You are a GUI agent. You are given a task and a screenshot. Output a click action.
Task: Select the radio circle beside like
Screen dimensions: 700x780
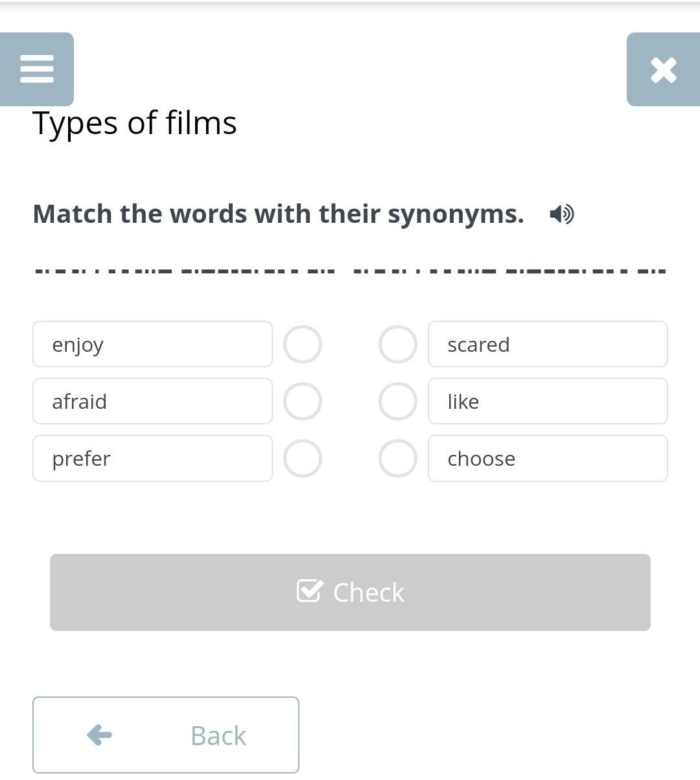tap(397, 401)
